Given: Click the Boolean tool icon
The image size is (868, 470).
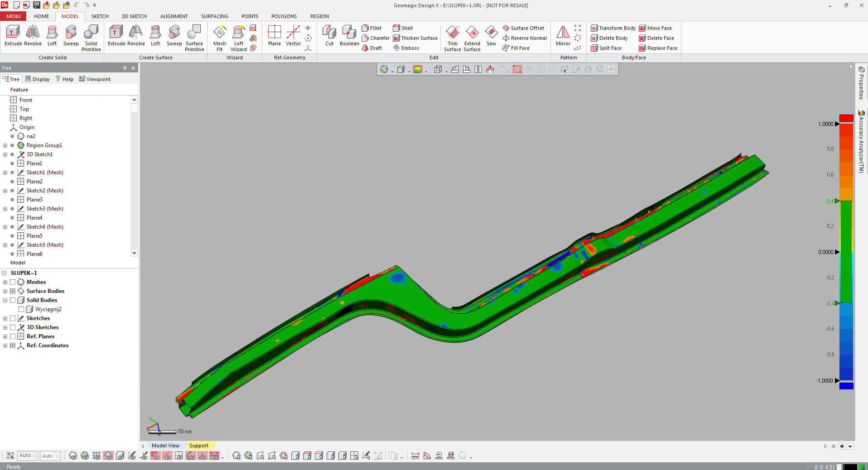Looking at the screenshot, I should pos(349,36).
